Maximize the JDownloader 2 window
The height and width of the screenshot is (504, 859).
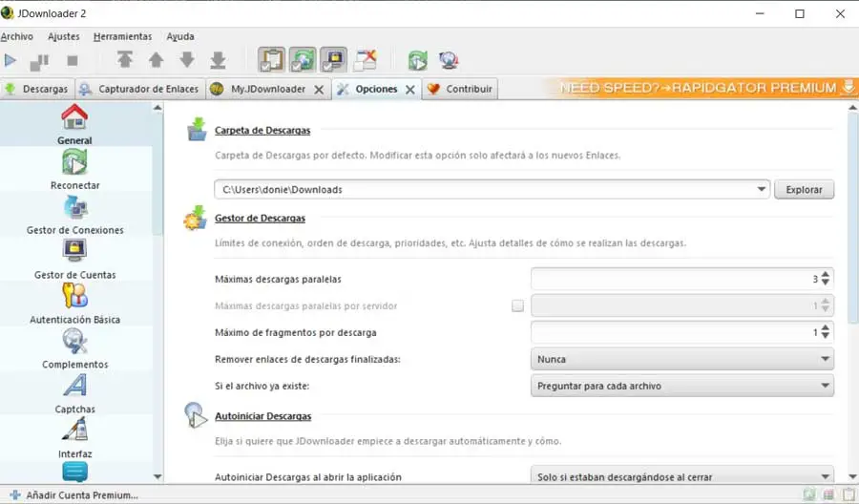tap(800, 13)
